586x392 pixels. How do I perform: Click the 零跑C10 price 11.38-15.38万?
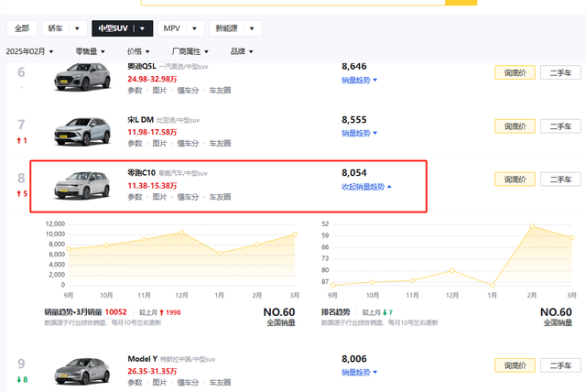tap(152, 186)
